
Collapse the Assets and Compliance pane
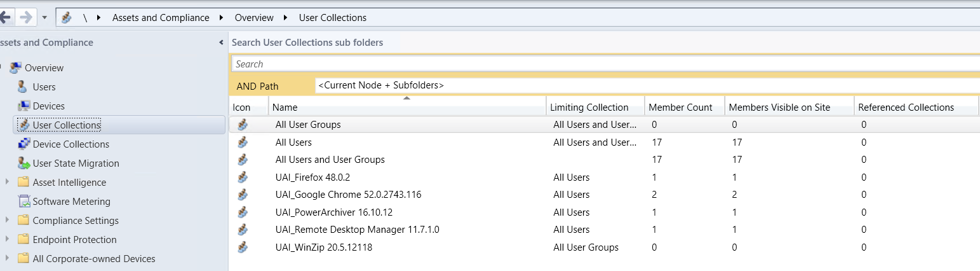pos(221,43)
